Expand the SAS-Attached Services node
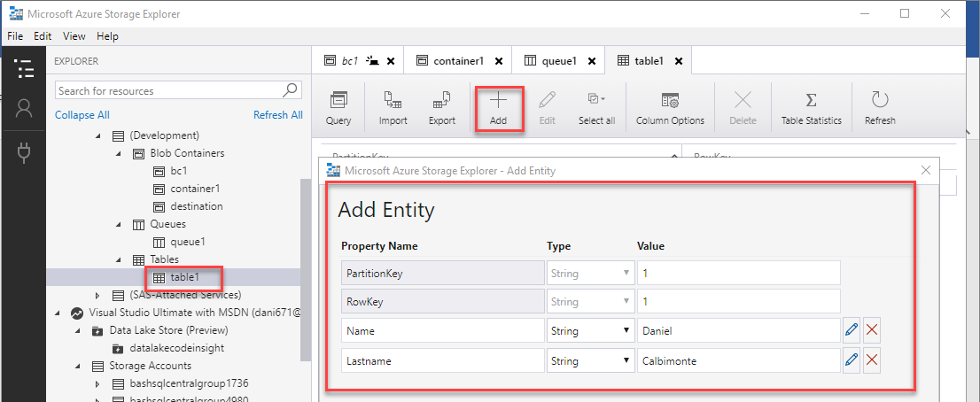 click(98, 295)
